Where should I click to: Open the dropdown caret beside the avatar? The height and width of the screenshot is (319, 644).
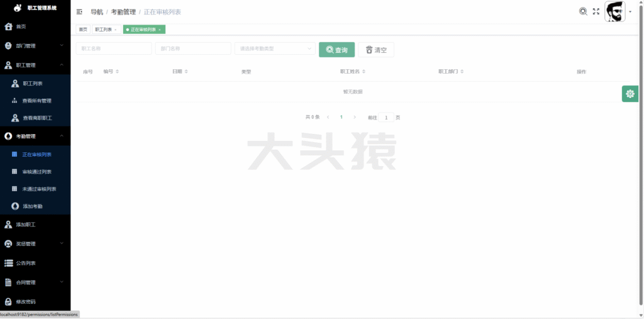(630, 12)
